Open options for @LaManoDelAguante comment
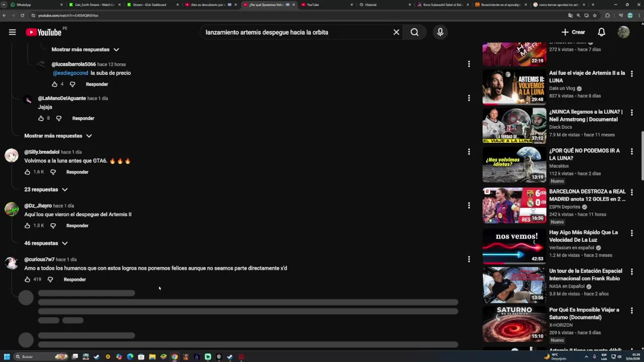The height and width of the screenshot is (362, 644). coord(469,98)
